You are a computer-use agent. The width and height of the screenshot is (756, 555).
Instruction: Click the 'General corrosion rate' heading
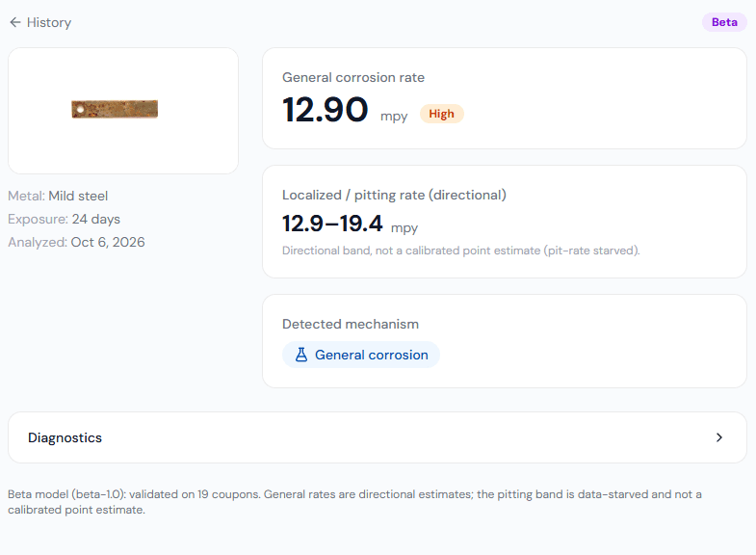(x=353, y=78)
